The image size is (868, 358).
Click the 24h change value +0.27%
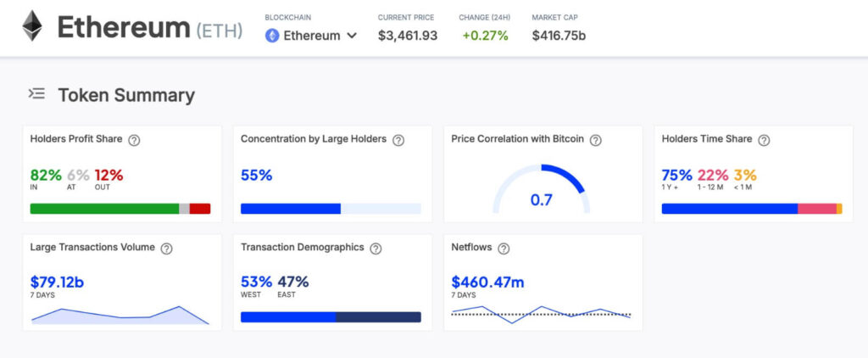click(485, 36)
